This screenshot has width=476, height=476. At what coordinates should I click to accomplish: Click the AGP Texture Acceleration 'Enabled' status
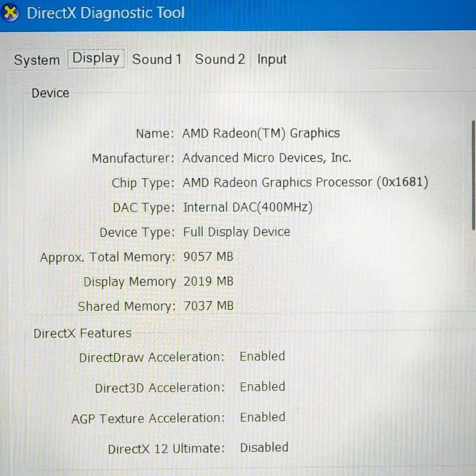(263, 417)
